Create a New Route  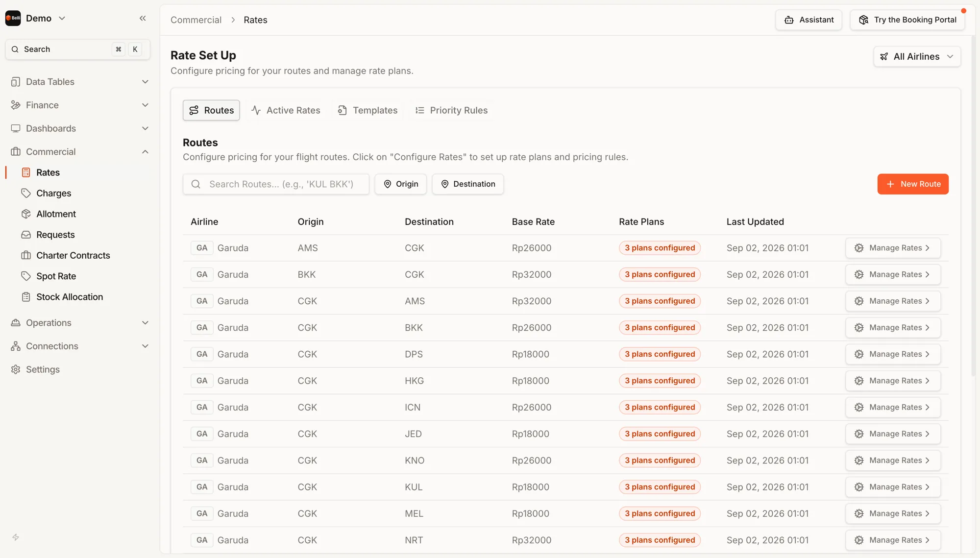click(913, 184)
